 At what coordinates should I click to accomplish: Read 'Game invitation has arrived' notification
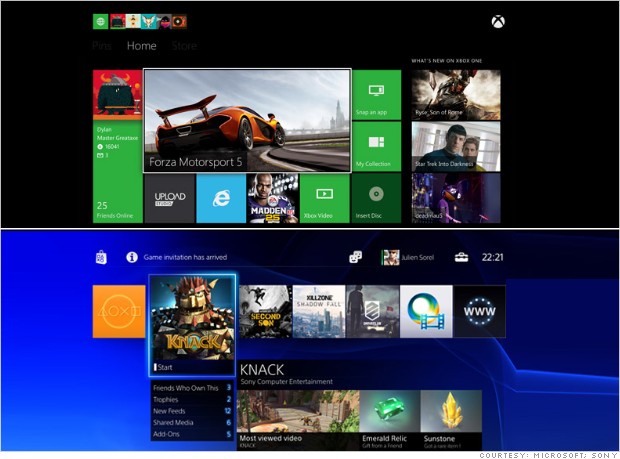[185, 257]
